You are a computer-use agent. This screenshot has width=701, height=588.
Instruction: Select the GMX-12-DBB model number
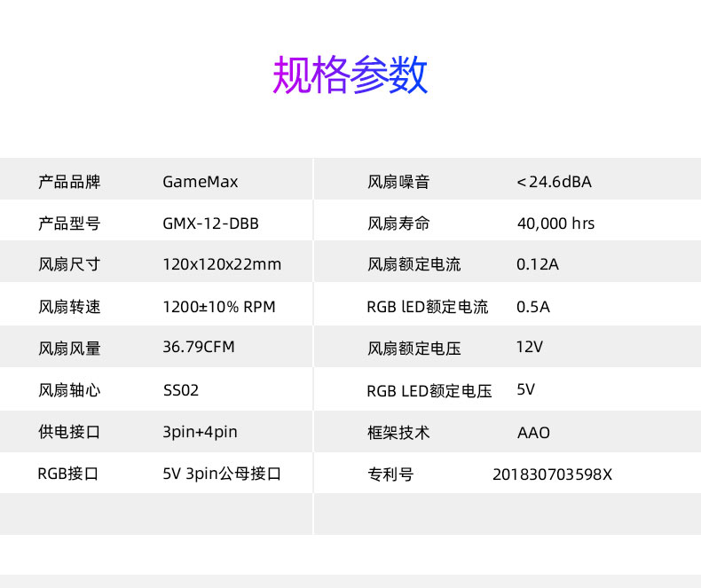click(210, 223)
